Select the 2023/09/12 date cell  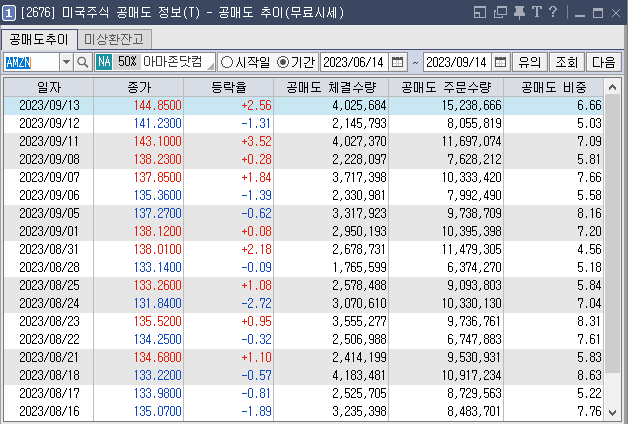click(49, 123)
